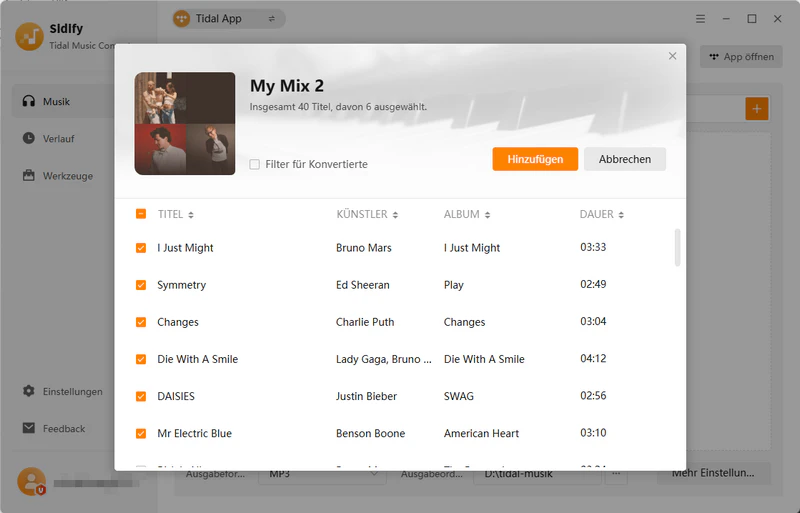Uncheck the DAISIES track

tap(141, 396)
